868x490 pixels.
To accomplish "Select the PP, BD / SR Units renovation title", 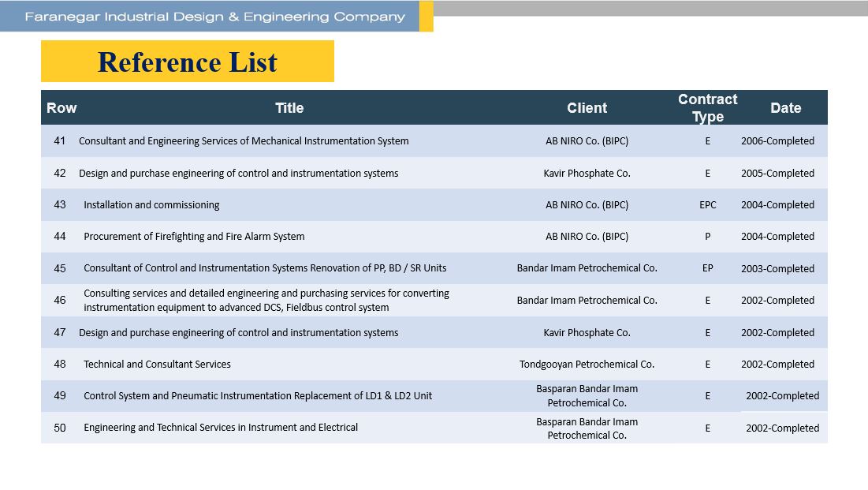I will [x=265, y=267].
